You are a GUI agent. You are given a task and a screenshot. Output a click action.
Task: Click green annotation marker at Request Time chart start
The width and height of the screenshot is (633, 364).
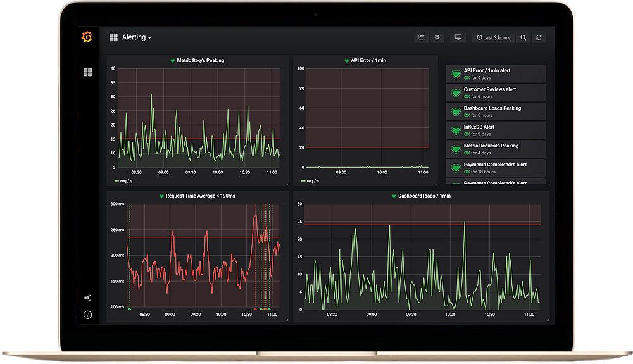point(130,309)
